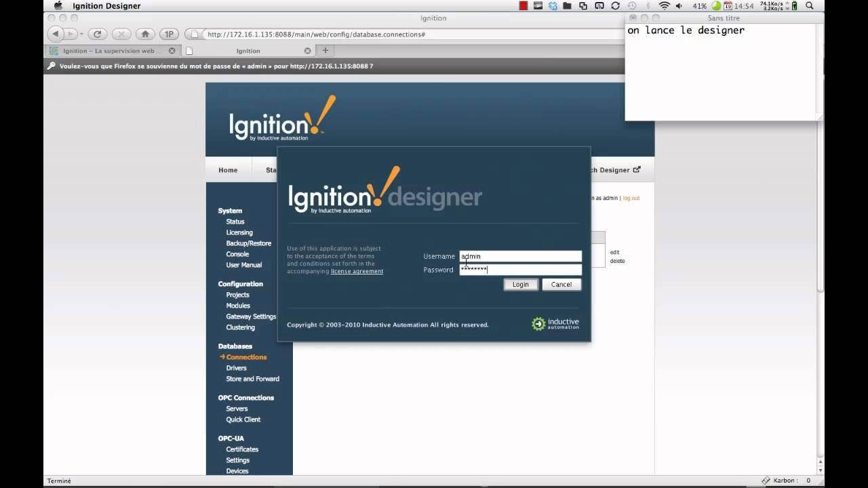Open Gateway Settings in the sidebar
Viewport: 868px width, 488px height.
click(x=251, y=317)
